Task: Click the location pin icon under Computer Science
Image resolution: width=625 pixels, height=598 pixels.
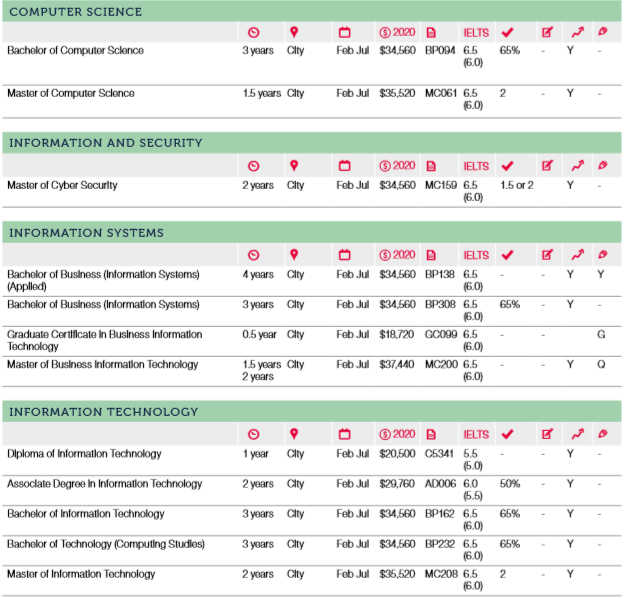Action: (294, 32)
